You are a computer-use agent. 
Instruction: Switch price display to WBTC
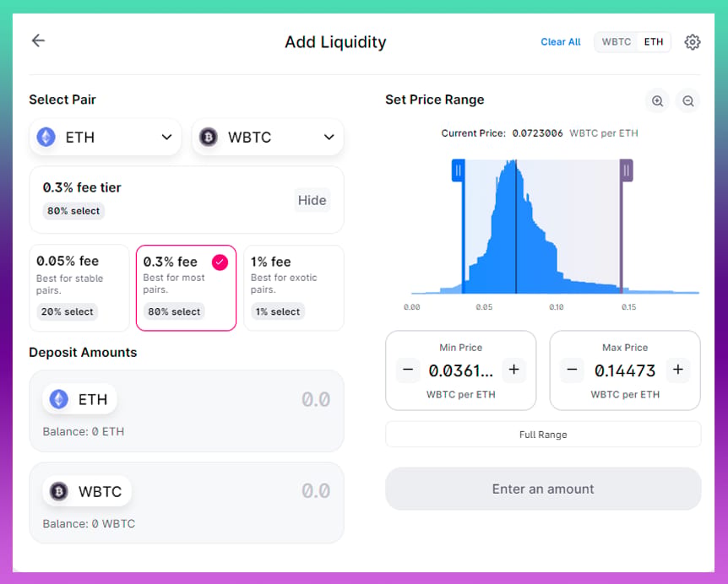pyautogui.click(x=617, y=41)
